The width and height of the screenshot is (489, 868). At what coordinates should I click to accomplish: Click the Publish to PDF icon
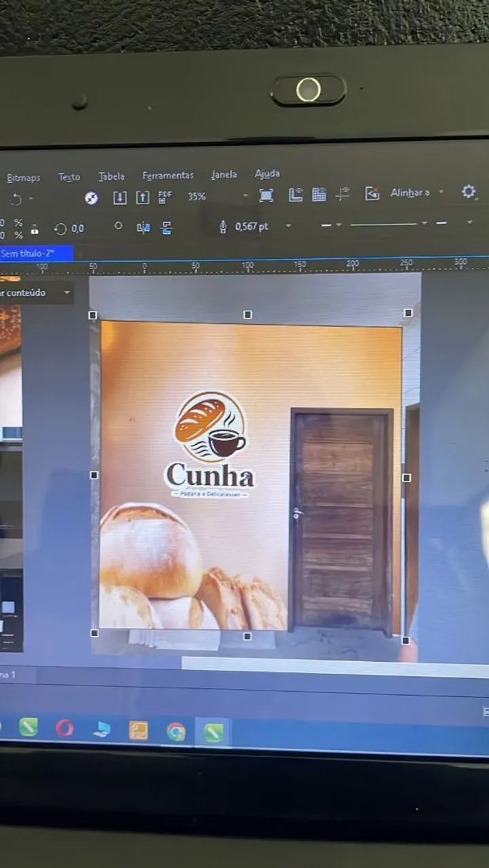165,197
